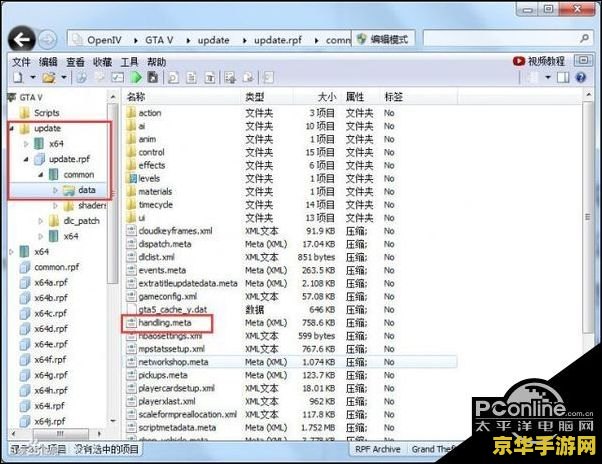Click the console-style icon left of the green arrow
Image resolution: width=602 pixels, height=464 pixels.
pos(117,78)
